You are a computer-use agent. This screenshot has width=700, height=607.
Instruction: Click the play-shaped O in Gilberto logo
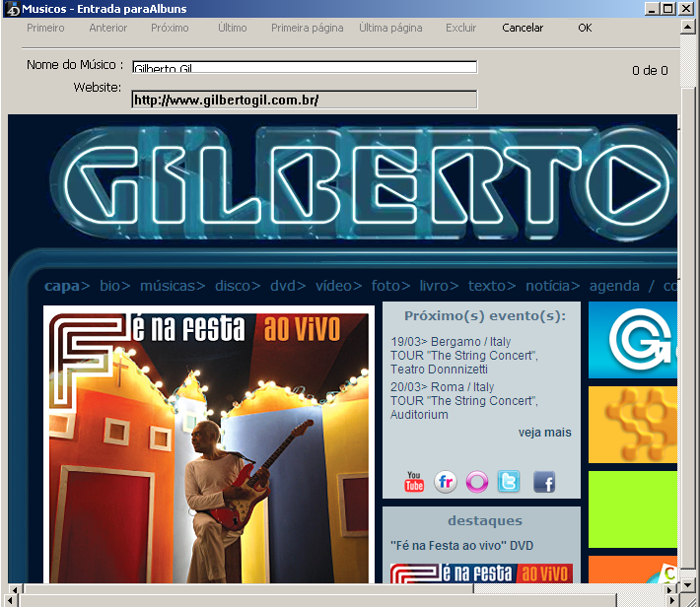click(x=630, y=184)
